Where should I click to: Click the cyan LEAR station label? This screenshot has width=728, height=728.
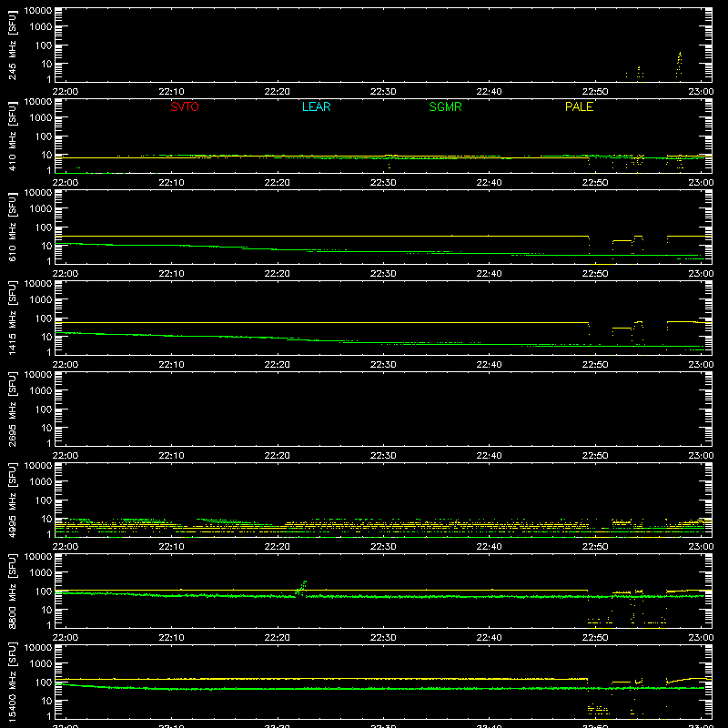coord(316,106)
